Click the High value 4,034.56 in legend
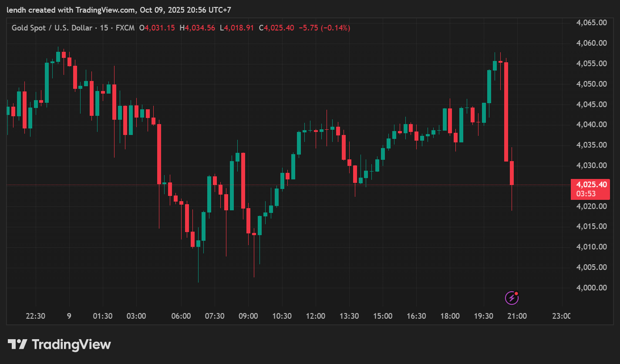This screenshot has width=620, height=364. (200, 28)
